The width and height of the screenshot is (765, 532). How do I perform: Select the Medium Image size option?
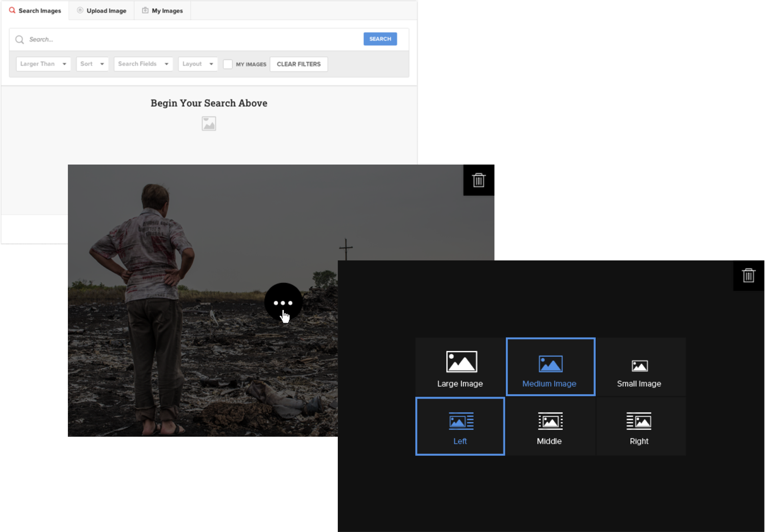tap(550, 367)
